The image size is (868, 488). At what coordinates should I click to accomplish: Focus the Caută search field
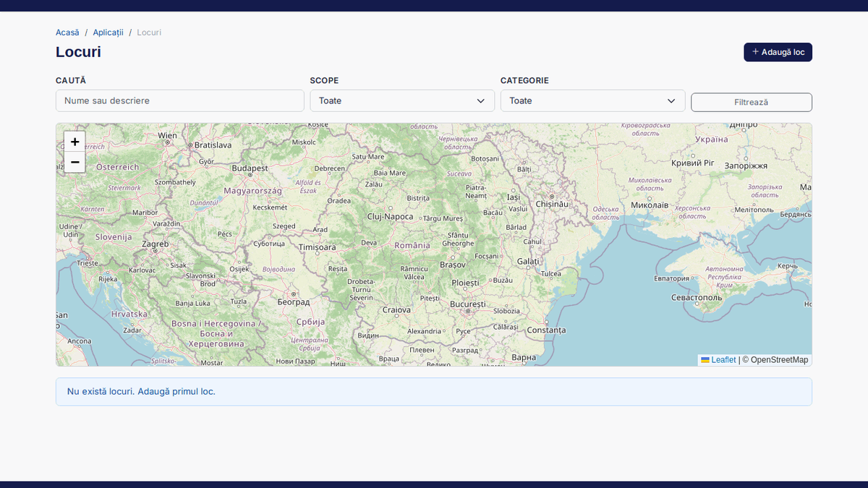point(180,100)
